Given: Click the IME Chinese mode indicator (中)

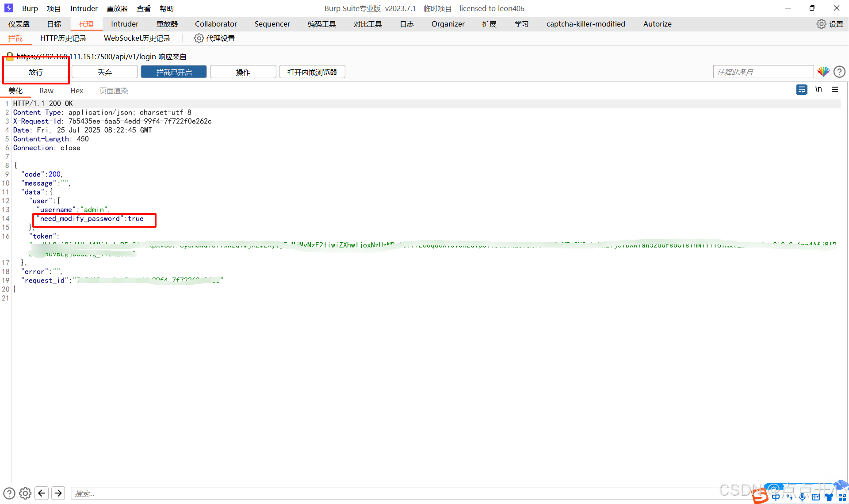Looking at the screenshot, I should point(776,497).
